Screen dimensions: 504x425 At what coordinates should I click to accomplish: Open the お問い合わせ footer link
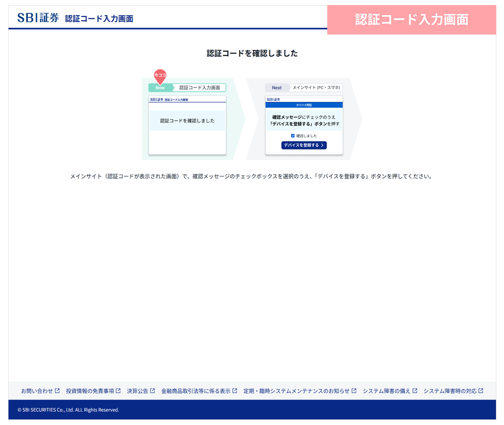pos(37,391)
